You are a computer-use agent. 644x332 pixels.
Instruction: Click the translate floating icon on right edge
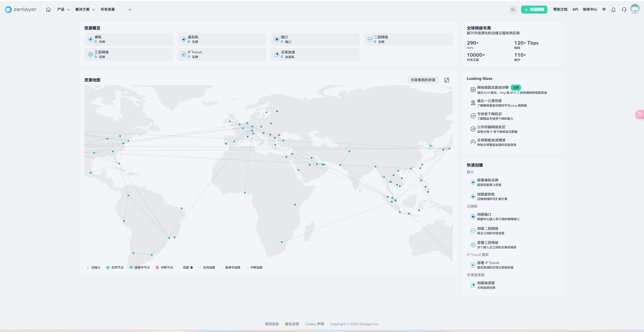point(640,114)
